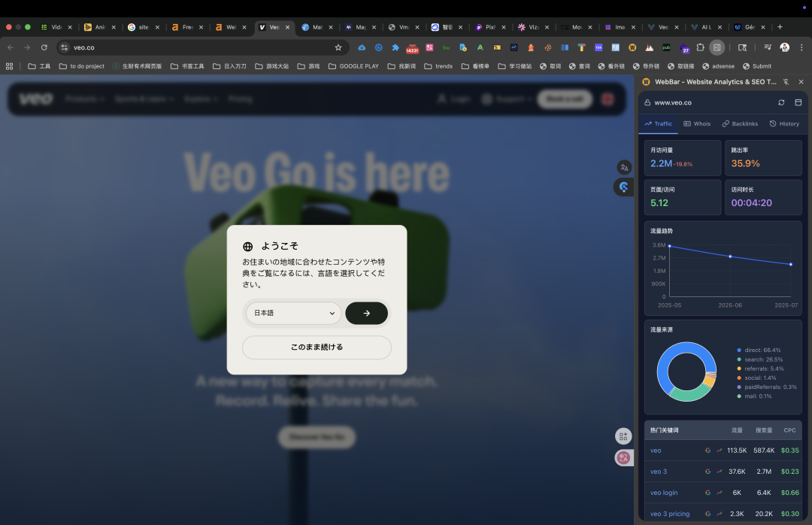Open the site information icon in address bar
Image resolution: width=812 pixels, height=525 pixels.
[64, 47]
